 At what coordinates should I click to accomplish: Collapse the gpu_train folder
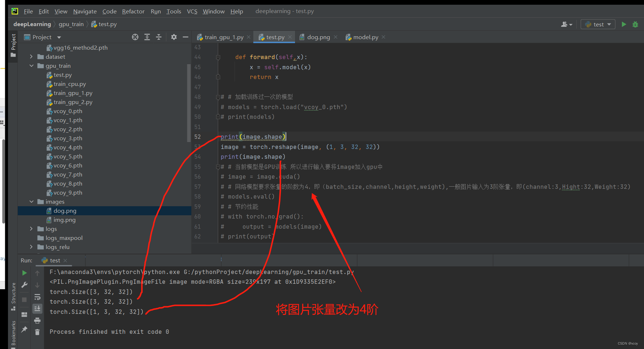pos(31,66)
